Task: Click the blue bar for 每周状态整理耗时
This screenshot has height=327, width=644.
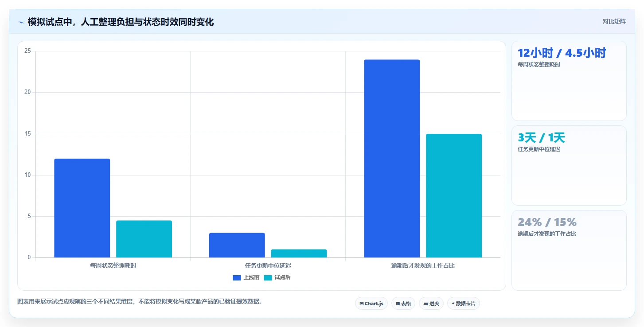Action: [x=82, y=208]
